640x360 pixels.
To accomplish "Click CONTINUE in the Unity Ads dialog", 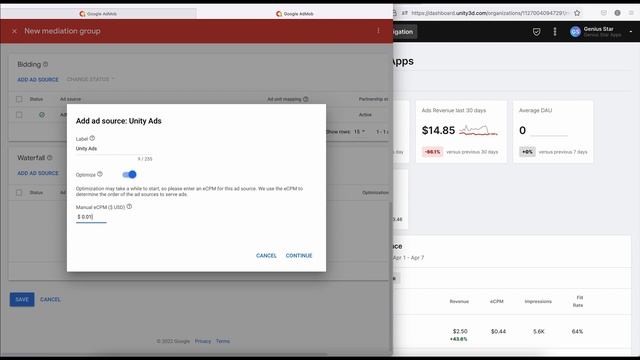I will [299, 256].
